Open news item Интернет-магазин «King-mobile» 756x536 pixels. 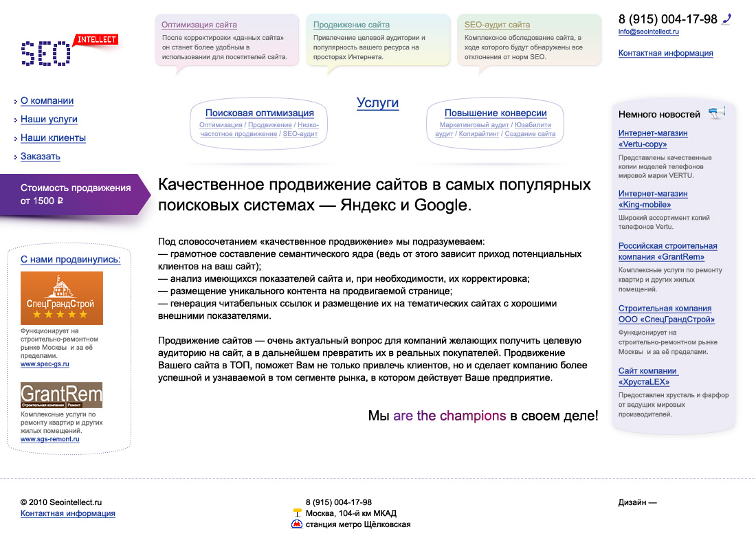(653, 199)
